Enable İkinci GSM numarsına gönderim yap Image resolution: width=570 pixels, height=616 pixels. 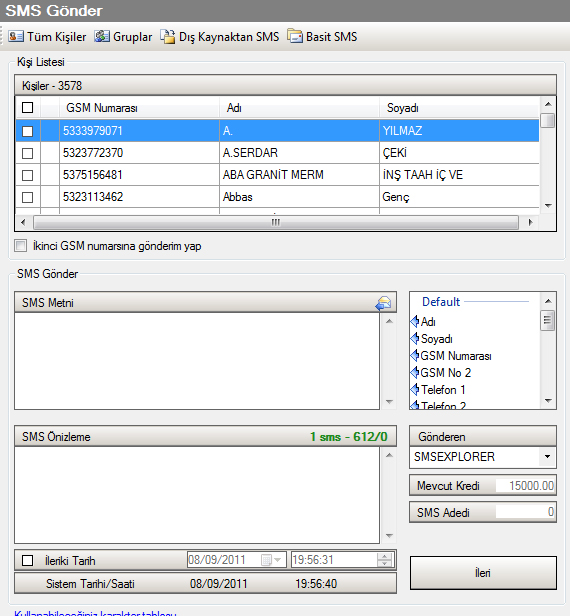pyautogui.click(x=20, y=246)
